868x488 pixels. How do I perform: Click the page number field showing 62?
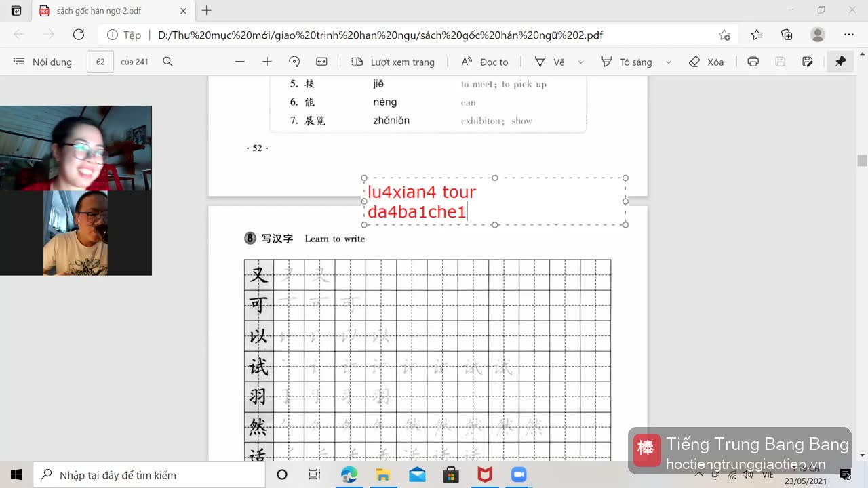pos(100,62)
